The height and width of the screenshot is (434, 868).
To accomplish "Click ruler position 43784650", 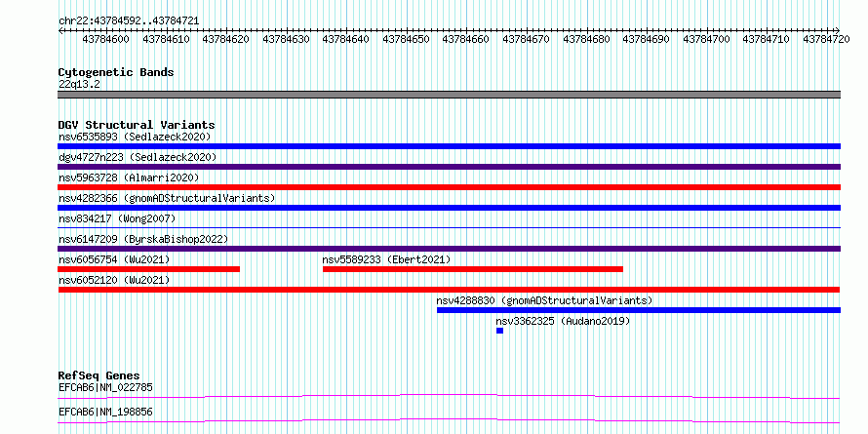I will (407, 40).
